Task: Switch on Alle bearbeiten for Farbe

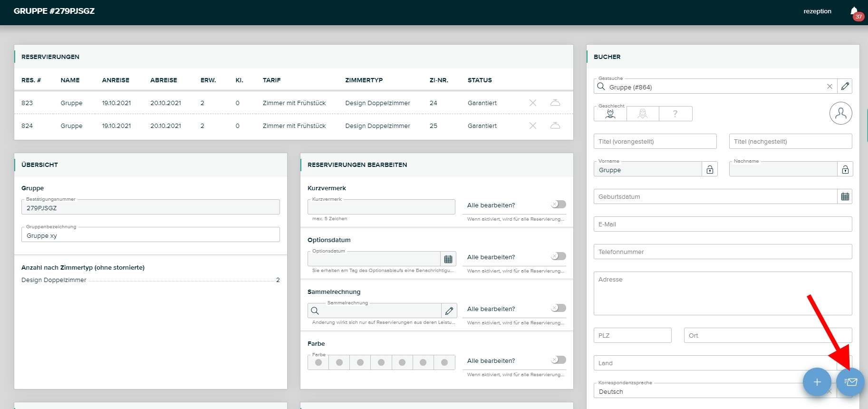Action: [559, 360]
